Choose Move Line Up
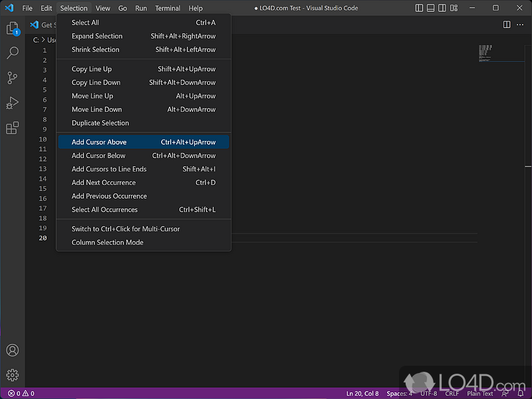532x399 pixels. (144, 96)
